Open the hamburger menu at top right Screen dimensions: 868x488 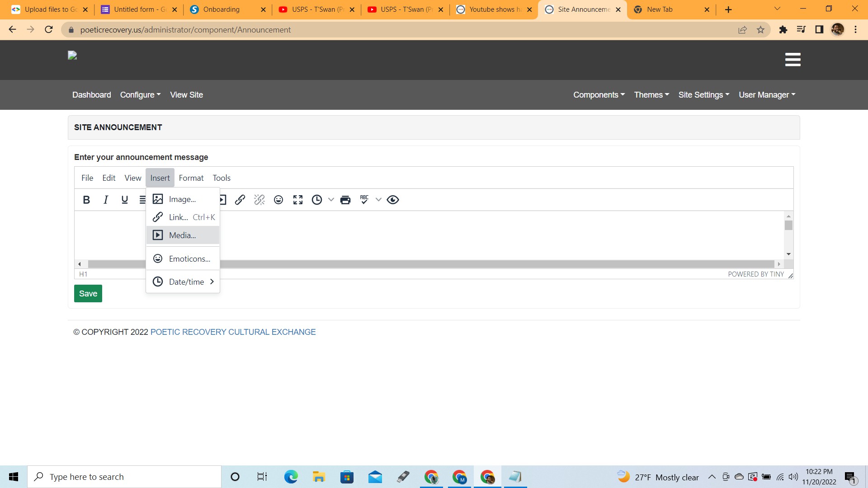tap(793, 60)
